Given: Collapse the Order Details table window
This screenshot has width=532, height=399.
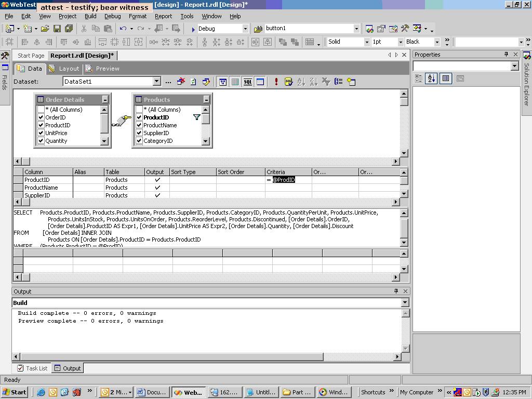Looking at the screenshot, I should pyautogui.click(x=105, y=100).
